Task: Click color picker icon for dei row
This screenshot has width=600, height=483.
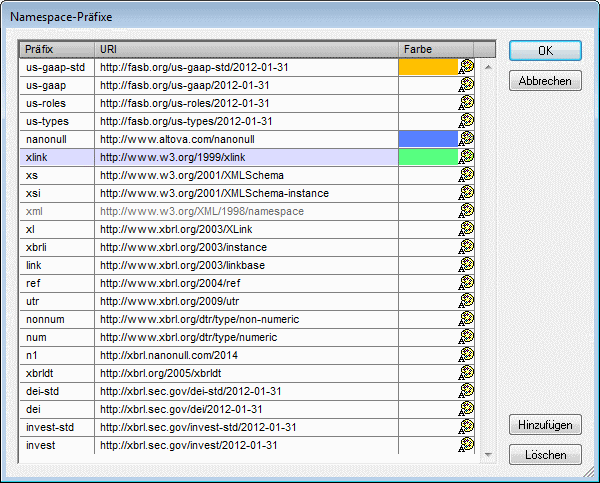Action: tap(465, 409)
